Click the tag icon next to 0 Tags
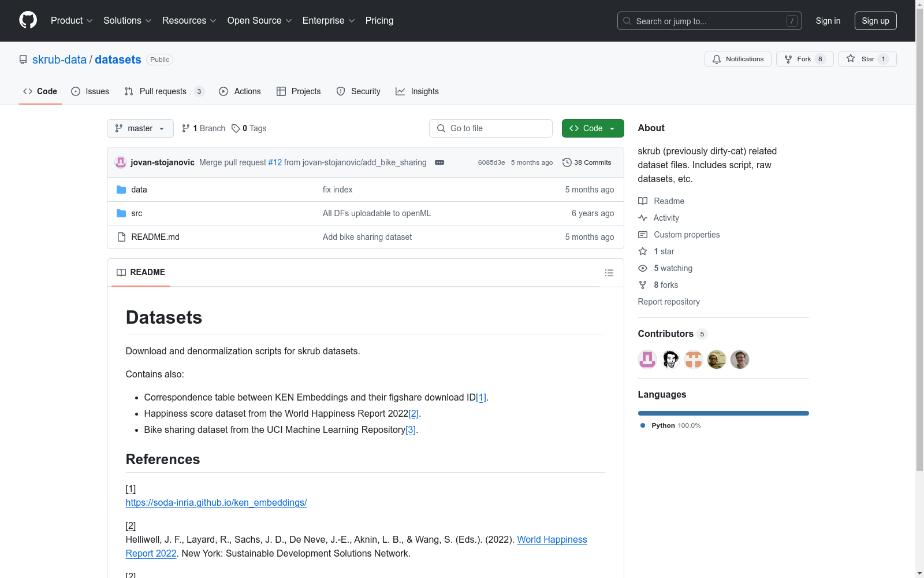The image size is (924, 578). 236,128
